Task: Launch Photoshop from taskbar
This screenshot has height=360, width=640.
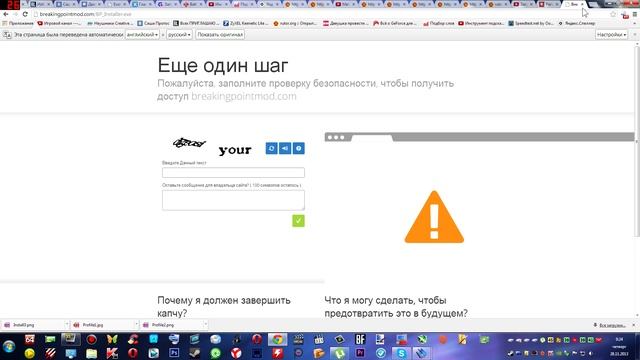Action: coord(174,353)
